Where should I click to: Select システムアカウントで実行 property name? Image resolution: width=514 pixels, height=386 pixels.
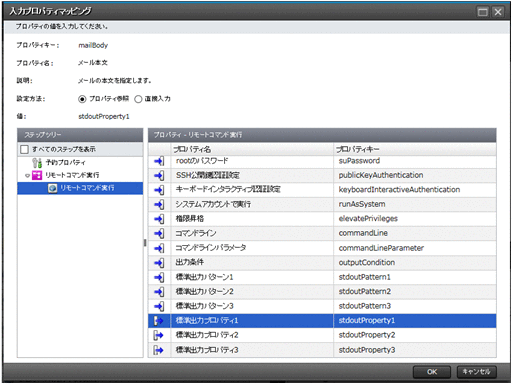point(213,205)
